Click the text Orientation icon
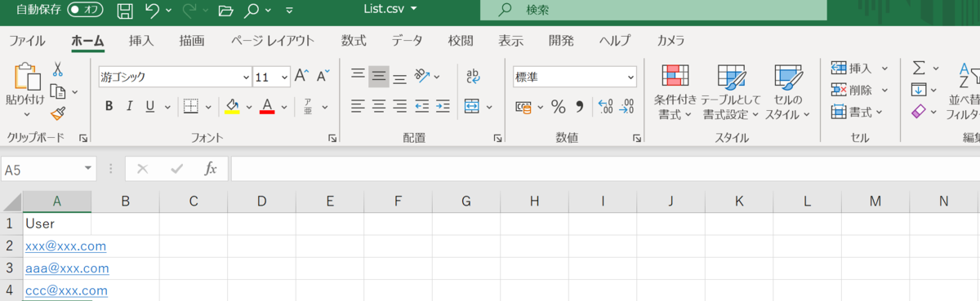Image resolution: width=980 pixels, height=301 pixels. 421,77
